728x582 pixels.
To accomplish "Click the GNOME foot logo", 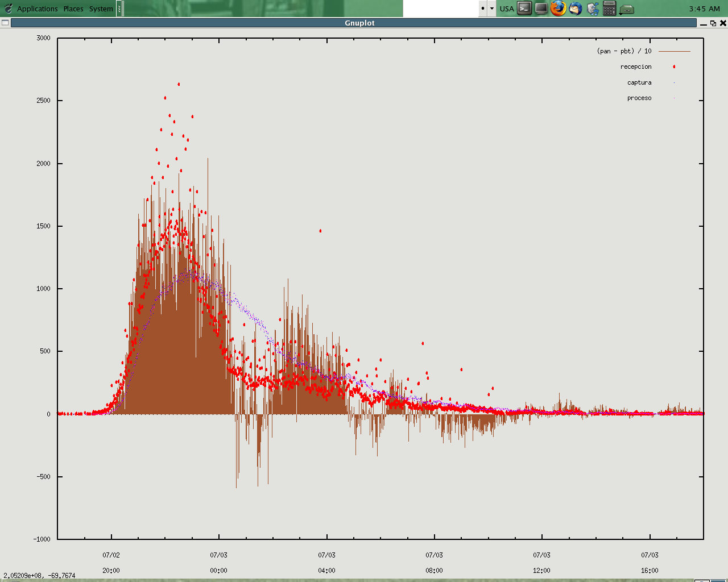I will click(x=8, y=9).
